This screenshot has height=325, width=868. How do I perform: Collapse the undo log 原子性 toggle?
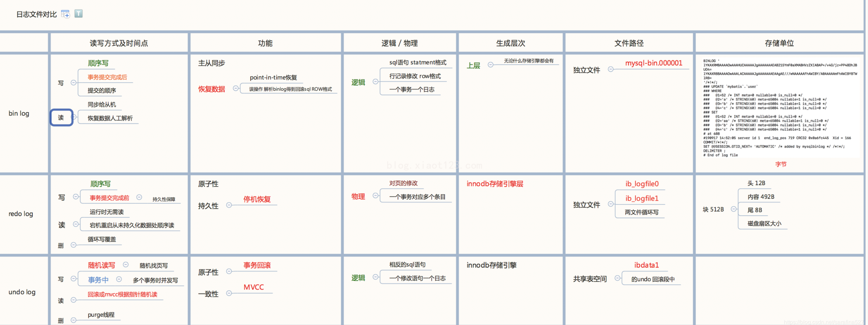[x=229, y=272]
